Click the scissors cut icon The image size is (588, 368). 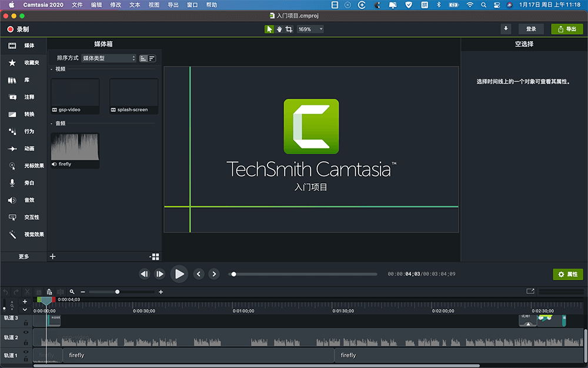[x=27, y=292]
